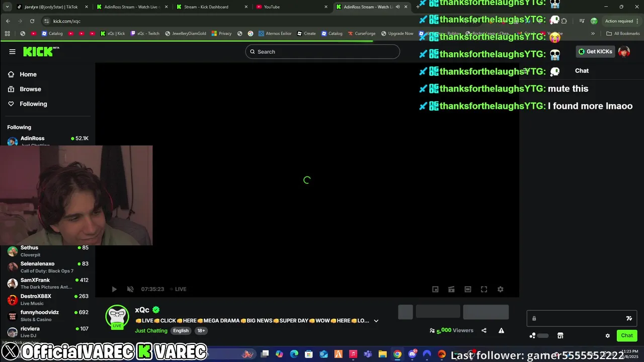Open the emote picker in chat input
Viewport: 644px width, 362px height.
(x=629, y=318)
